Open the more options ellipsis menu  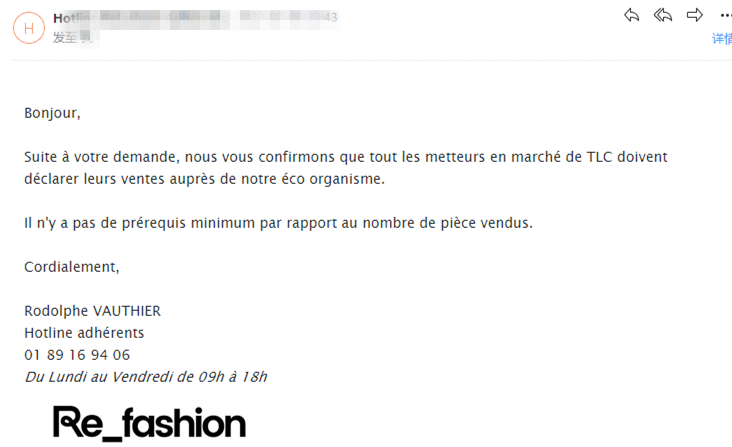coord(725,15)
